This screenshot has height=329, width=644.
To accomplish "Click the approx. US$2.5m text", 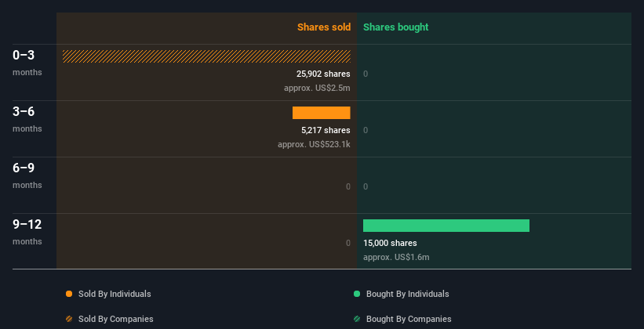I will (317, 88).
